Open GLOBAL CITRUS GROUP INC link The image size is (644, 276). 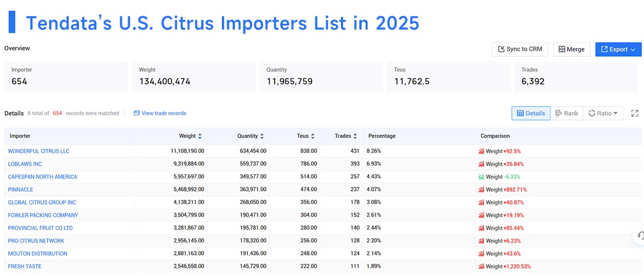(42, 202)
